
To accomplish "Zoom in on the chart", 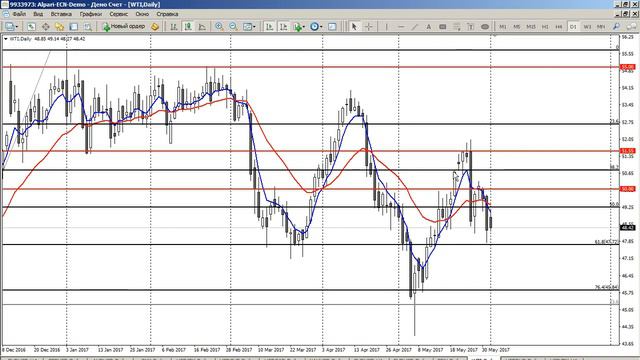I will point(219,27).
